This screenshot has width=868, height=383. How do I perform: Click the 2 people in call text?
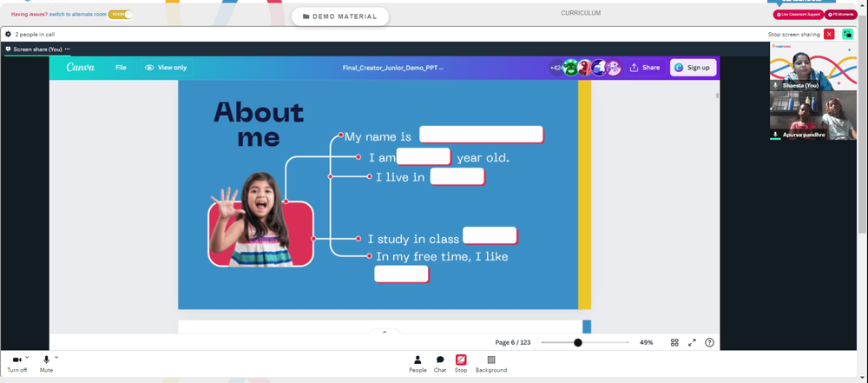tap(35, 35)
